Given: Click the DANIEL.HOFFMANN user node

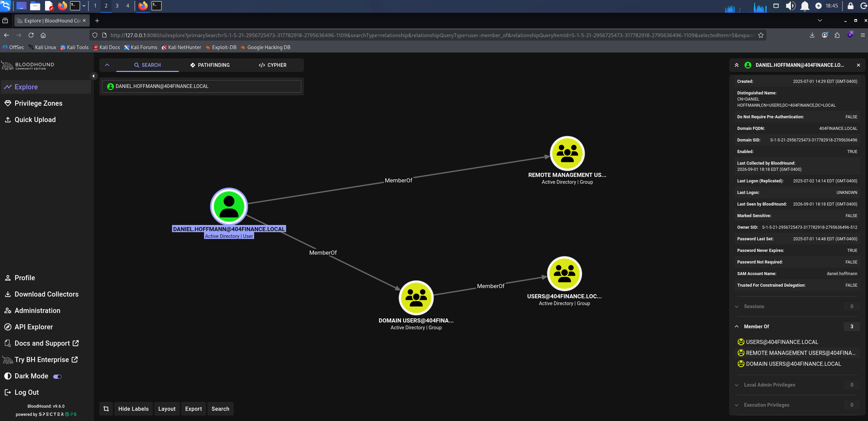Looking at the screenshot, I should coord(229,206).
